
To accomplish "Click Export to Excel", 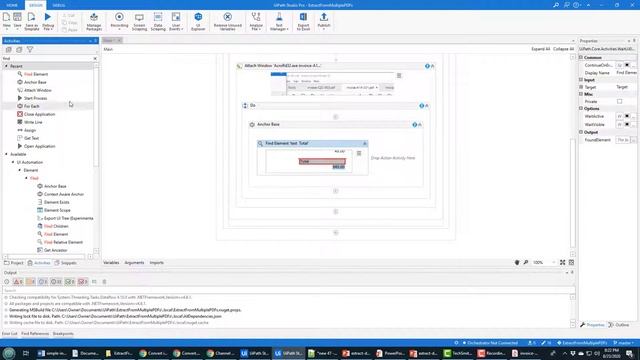I will 303,21.
